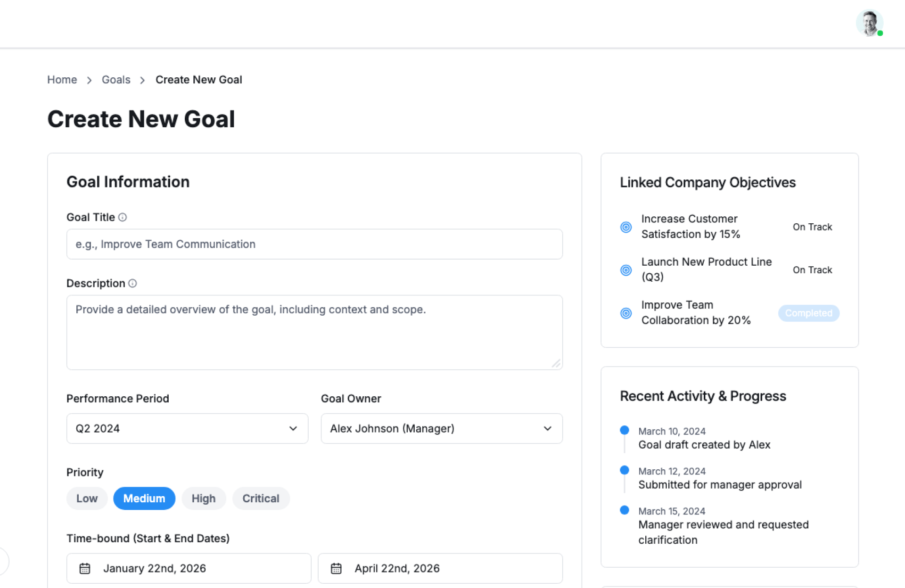
Task: Click the Launch New Product Line target icon
Action: point(626,270)
